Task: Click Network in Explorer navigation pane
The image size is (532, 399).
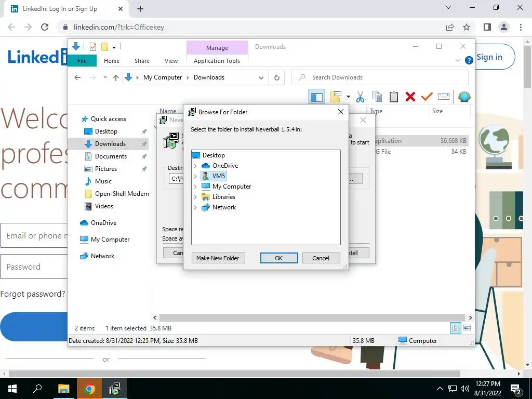Action: (102, 256)
